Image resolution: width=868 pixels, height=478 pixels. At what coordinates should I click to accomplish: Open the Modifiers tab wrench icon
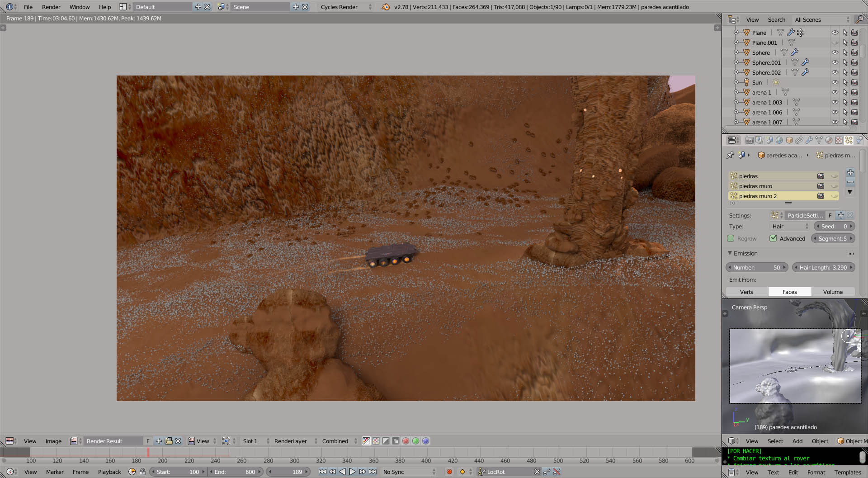[x=809, y=140]
